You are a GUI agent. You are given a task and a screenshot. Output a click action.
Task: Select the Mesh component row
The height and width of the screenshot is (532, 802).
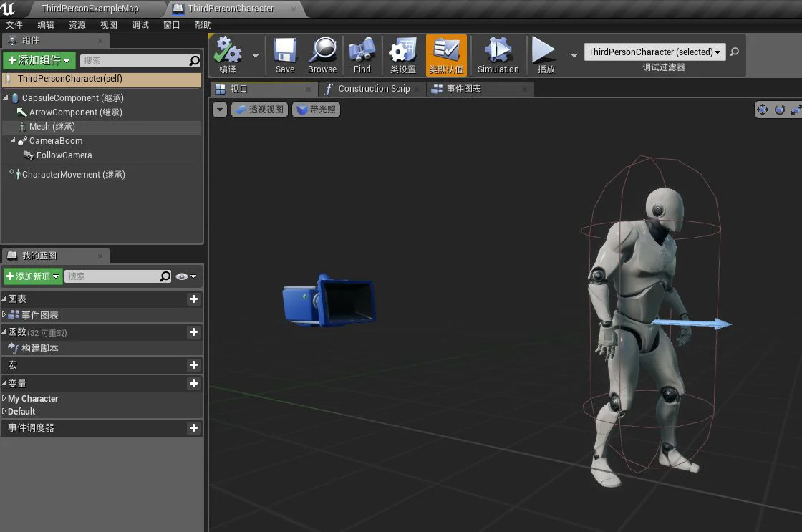coord(102,127)
